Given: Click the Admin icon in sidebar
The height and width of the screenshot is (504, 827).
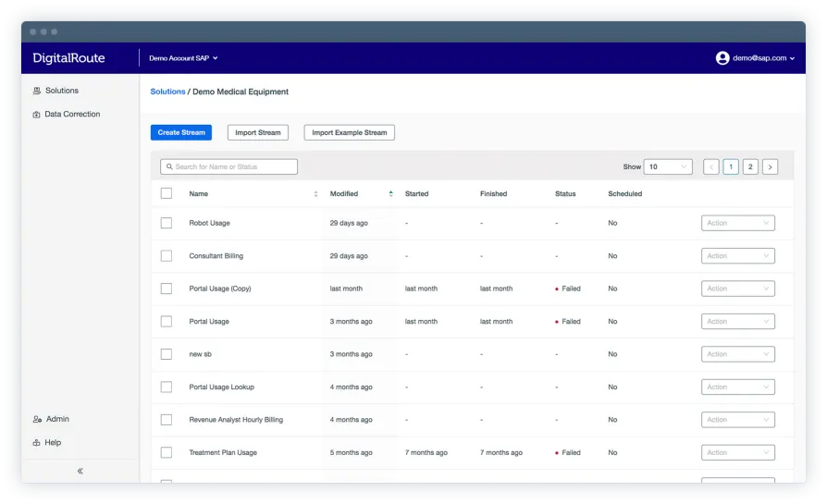Looking at the screenshot, I should 37,419.
